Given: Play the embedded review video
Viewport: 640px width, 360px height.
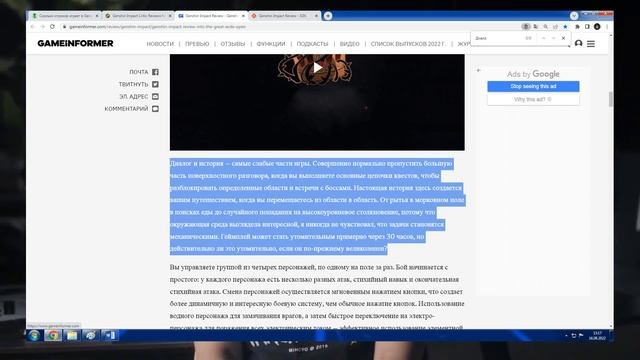Looking at the screenshot, I should point(318,68).
